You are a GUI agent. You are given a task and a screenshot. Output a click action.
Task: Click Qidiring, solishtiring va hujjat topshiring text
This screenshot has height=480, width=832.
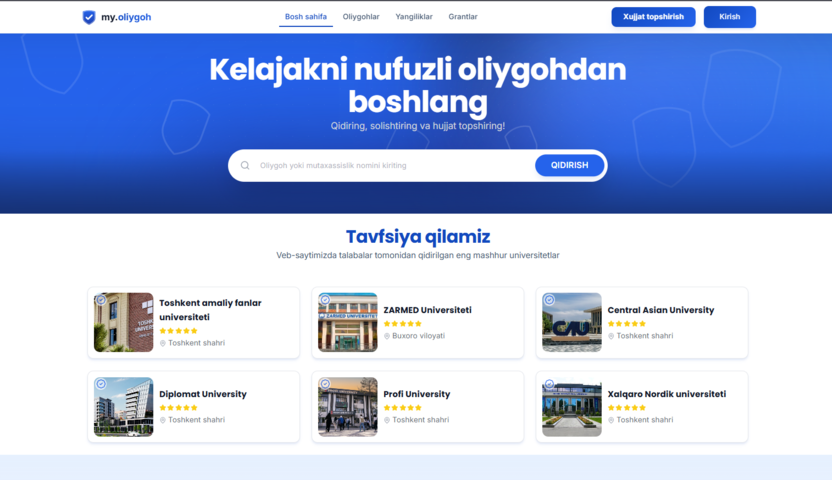[x=418, y=126]
